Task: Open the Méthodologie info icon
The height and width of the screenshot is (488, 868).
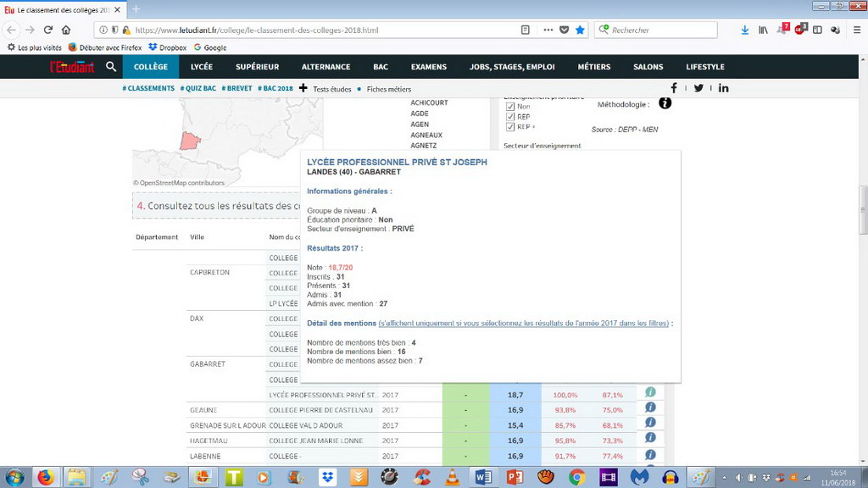Action: [x=665, y=103]
